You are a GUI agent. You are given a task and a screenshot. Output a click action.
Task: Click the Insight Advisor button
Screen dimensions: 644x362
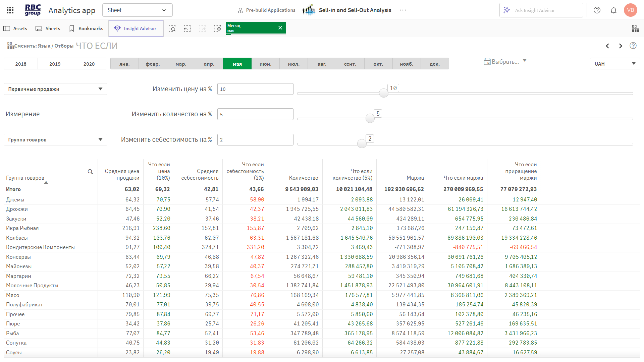tap(136, 28)
